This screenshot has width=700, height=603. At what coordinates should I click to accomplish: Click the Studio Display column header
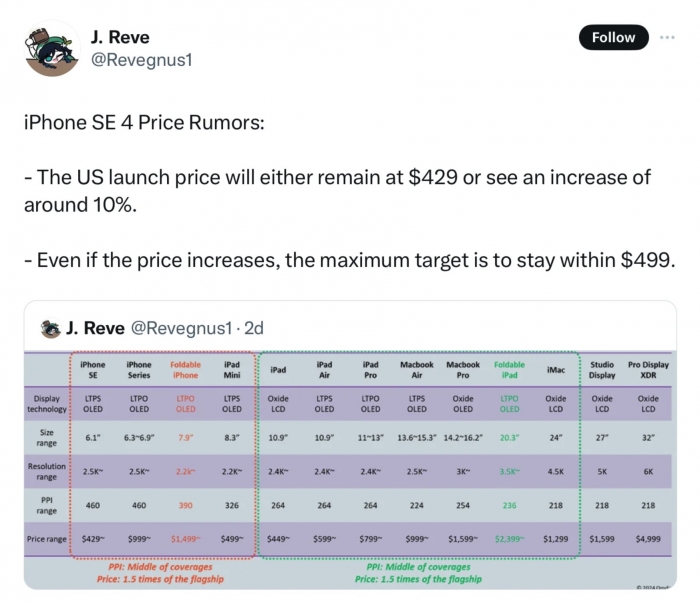(x=602, y=370)
